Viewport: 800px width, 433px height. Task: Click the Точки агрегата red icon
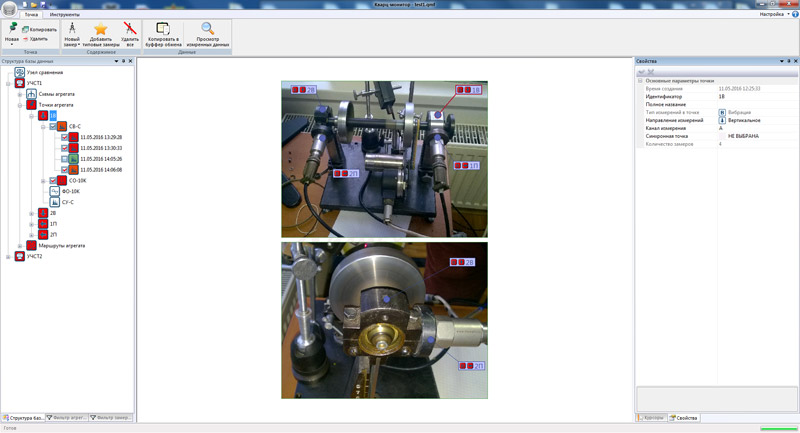pos(31,105)
